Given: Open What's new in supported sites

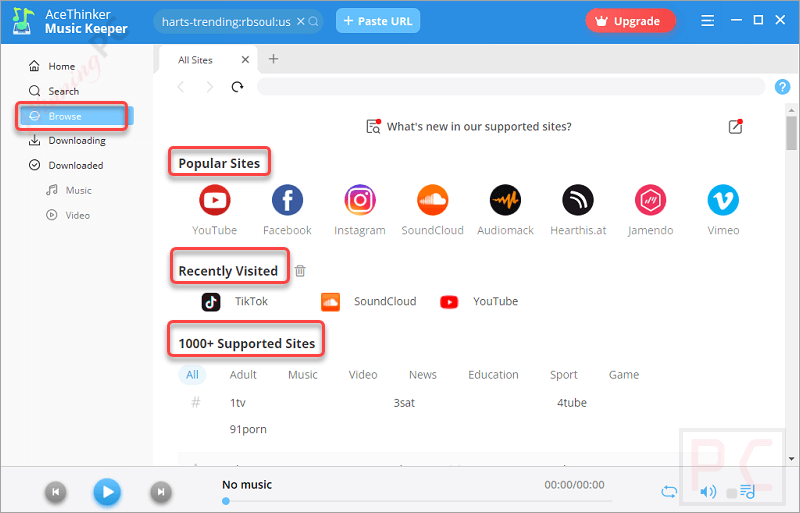Looking at the screenshot, I should pos(469,127).
